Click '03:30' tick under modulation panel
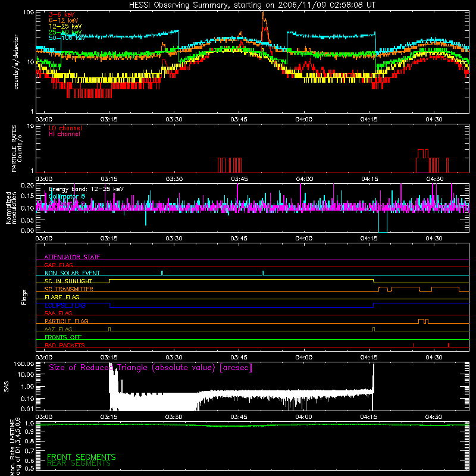 (174, 239)
